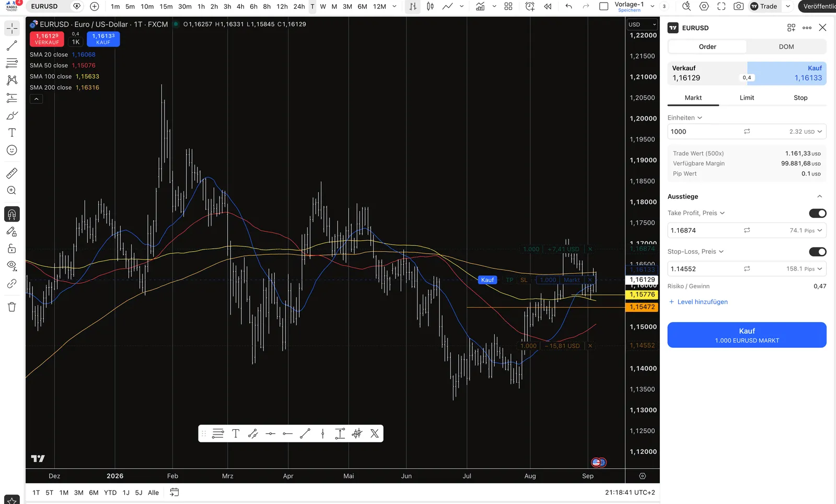Open dropdown arrow beside Trade button

[788, 6]
